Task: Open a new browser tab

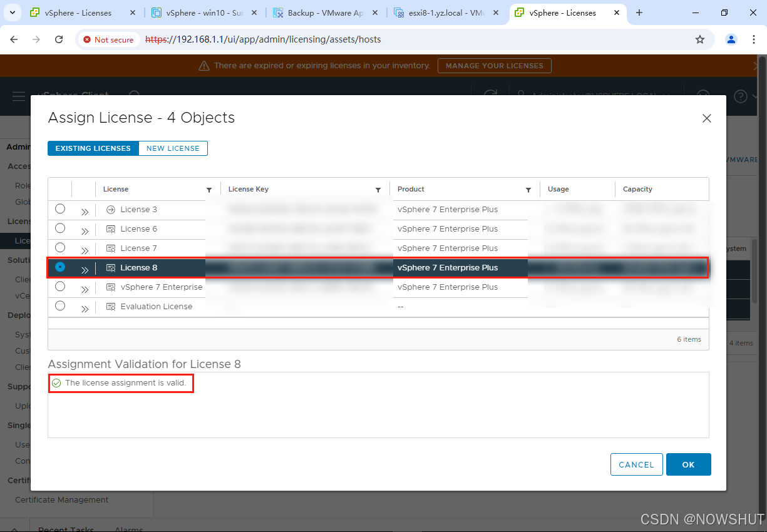Action: 639,13
